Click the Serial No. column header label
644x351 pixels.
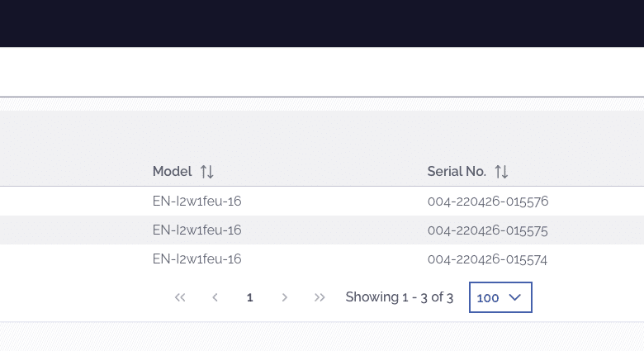tap(457, 172)
